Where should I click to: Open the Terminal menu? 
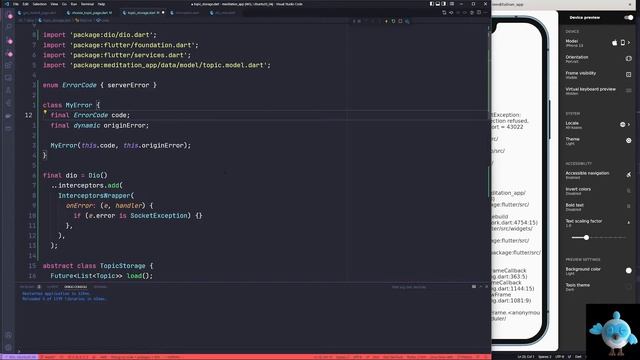point(87,4)
